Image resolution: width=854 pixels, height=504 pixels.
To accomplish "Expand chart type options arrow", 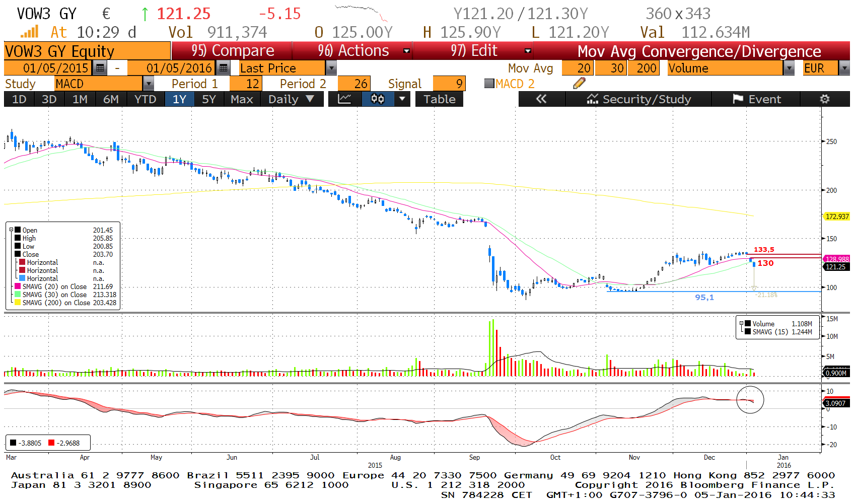I will (x=401, y=99).
